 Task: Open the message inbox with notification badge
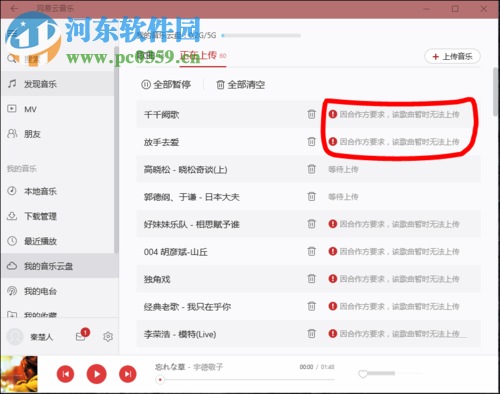tap(82, 335)
